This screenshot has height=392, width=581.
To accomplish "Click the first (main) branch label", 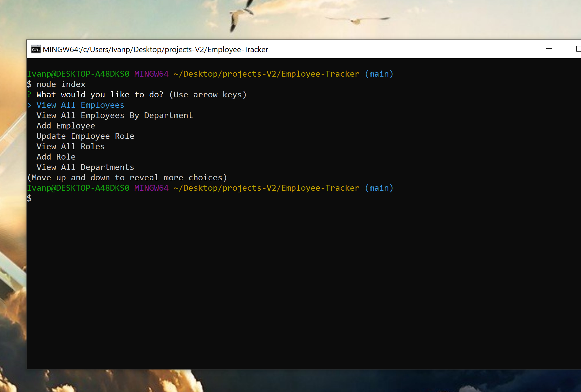I will click(379, 74).
